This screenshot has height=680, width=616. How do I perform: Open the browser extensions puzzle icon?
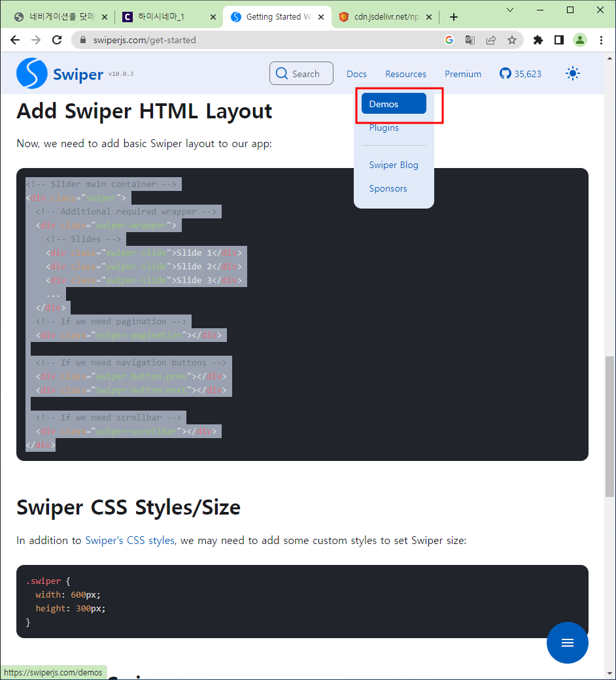(538, 40)
